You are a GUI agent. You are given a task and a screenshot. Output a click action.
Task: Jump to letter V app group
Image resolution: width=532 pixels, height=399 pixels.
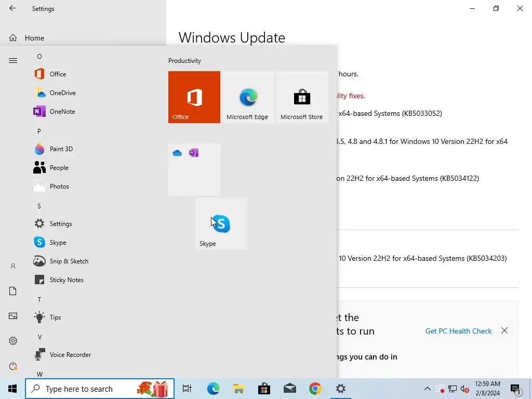39,337
